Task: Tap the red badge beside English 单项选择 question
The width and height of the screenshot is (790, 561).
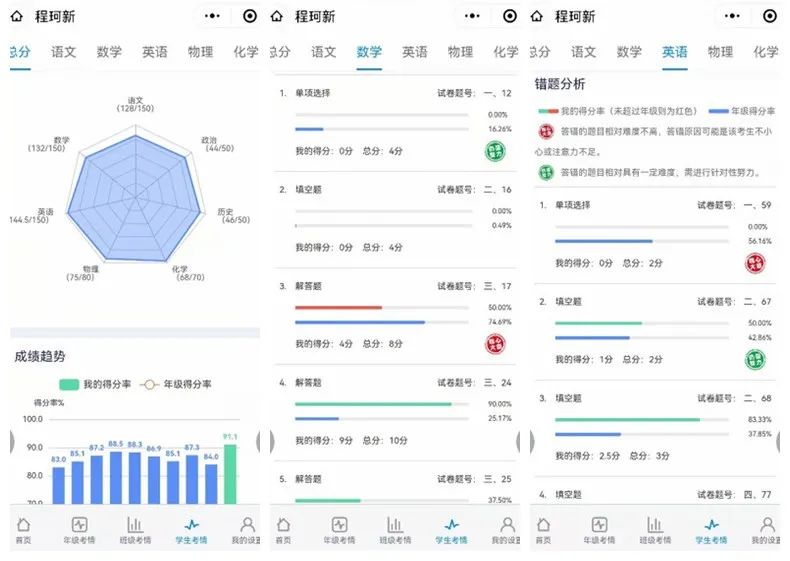Action: tap(756, 264)
